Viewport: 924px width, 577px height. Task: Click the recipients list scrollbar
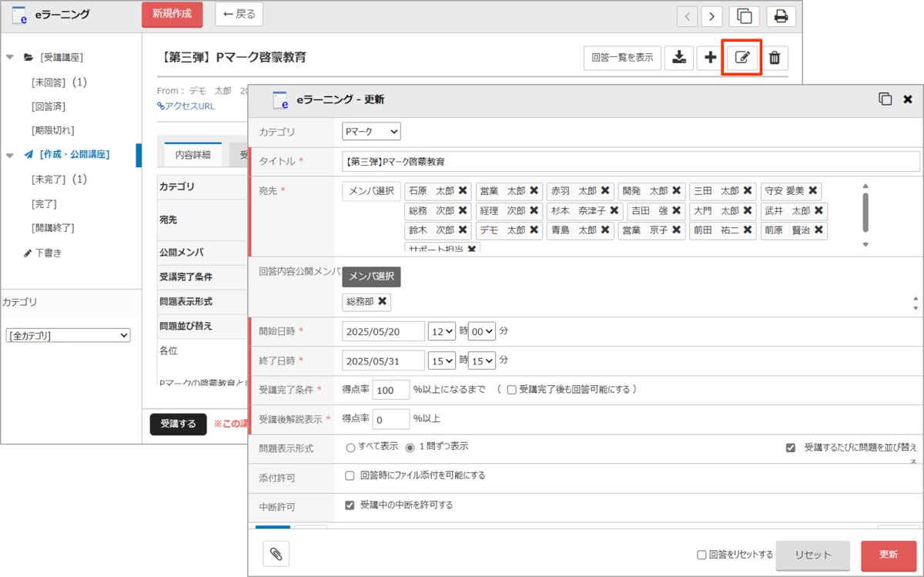865,212
